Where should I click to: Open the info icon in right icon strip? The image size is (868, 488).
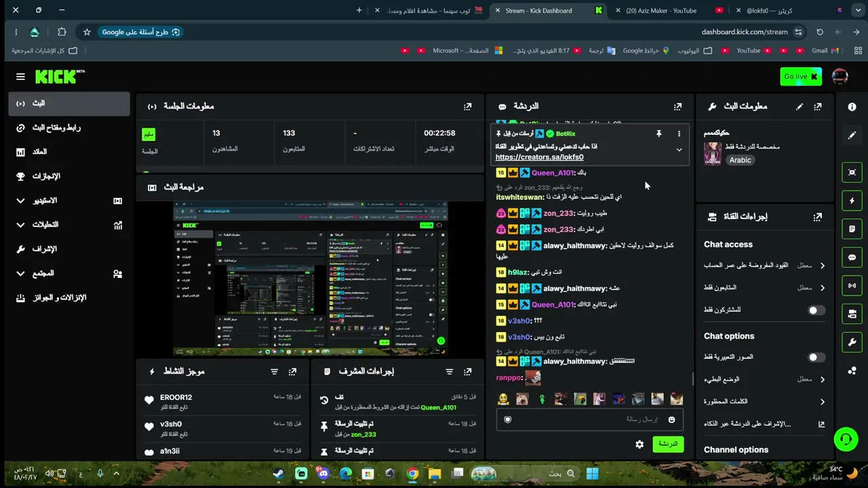pyautogui.click(x=852, y=106)
